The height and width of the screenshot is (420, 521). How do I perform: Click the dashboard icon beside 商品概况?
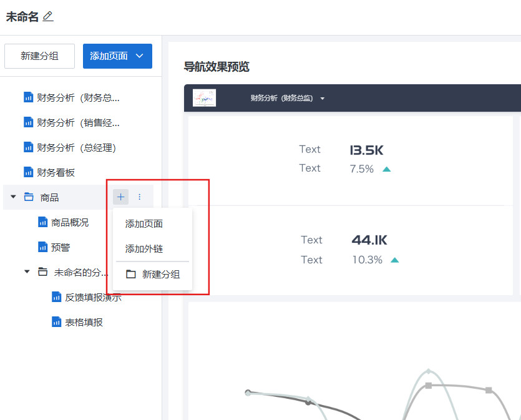[42, 222]
